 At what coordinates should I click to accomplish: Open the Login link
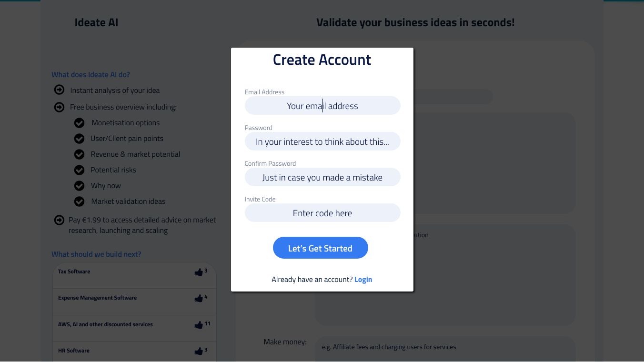363,280
